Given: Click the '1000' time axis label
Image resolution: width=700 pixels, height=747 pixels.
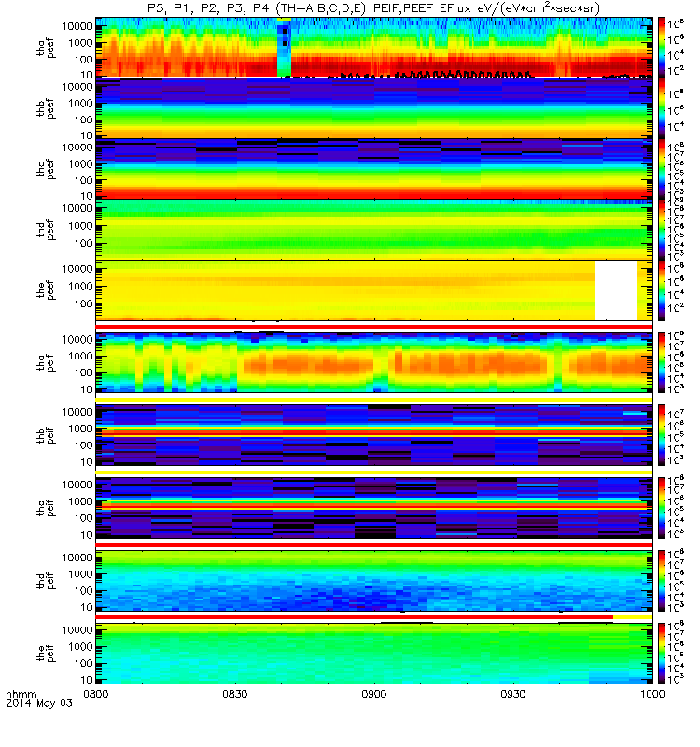Looking at the screenshot, I should tap(651, 694).
